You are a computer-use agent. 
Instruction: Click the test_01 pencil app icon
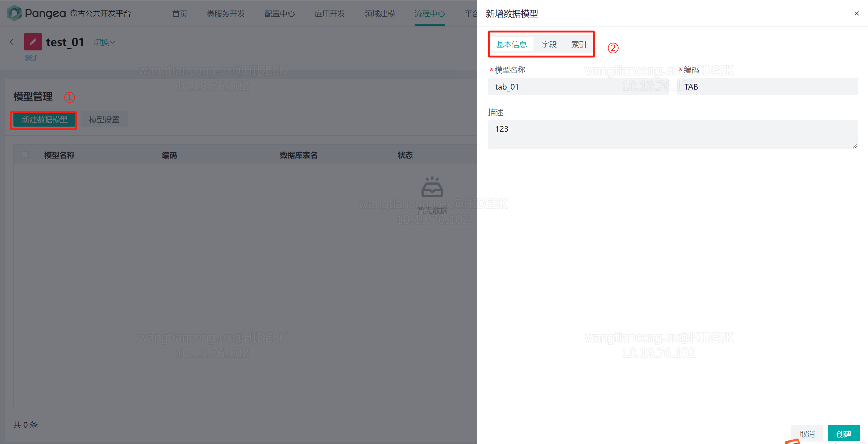click(33, 42)
